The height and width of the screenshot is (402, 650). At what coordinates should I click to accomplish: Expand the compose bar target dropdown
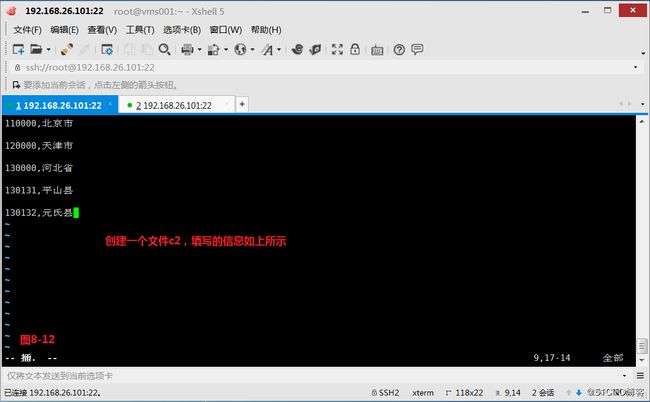[624, 376]
